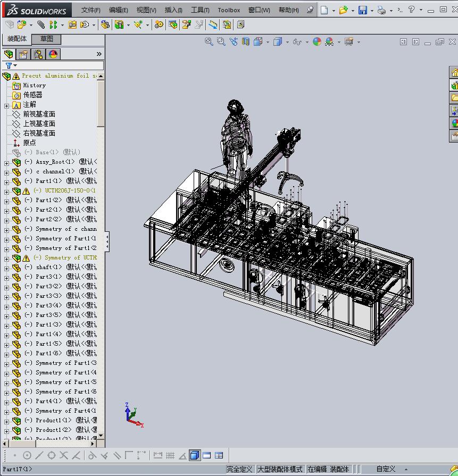This screenshot has width=458, height=476.
Task: Open the 编辑(E) menu
Action: pyautogui.click(x=118, y=10)
